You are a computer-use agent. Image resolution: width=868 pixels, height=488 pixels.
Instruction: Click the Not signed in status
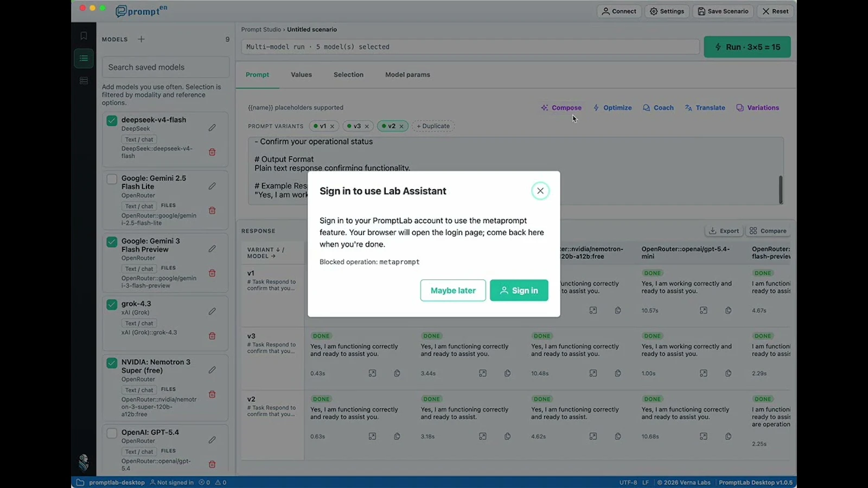pos(171,483)
